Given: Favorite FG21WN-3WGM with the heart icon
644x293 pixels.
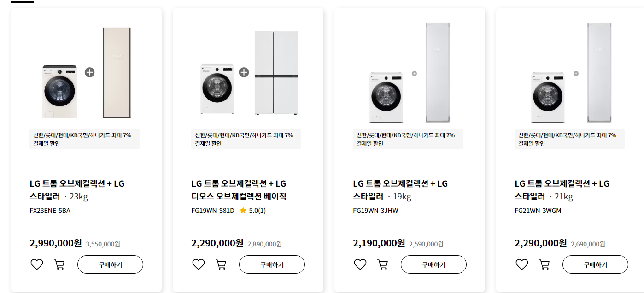Looking at the screenshot, I should [x=521, y=264].
